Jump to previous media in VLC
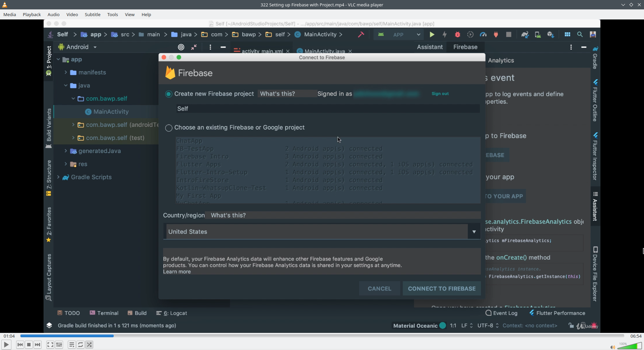Image resolution: width=644 pixels, height=350 pixels. click(20, 345)
